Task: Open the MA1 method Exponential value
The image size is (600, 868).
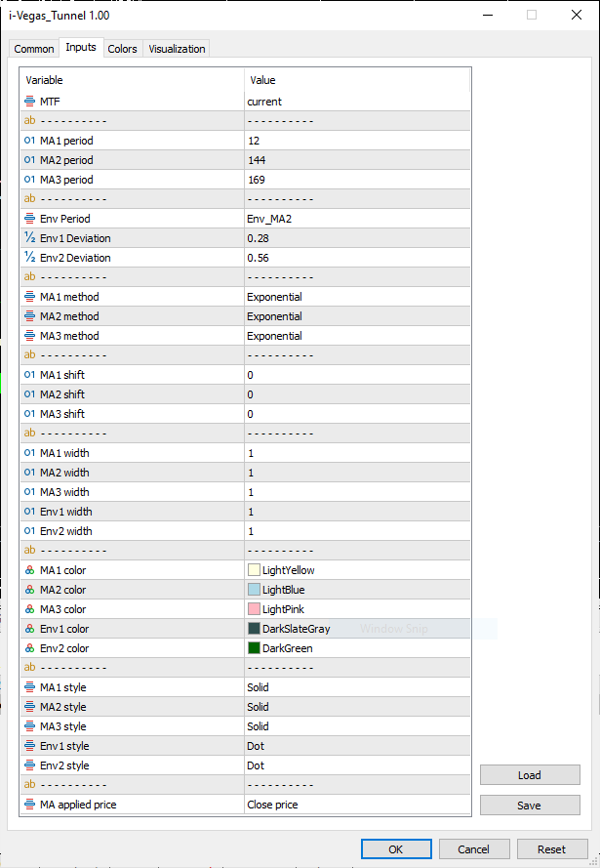Action: click(357, 297)
